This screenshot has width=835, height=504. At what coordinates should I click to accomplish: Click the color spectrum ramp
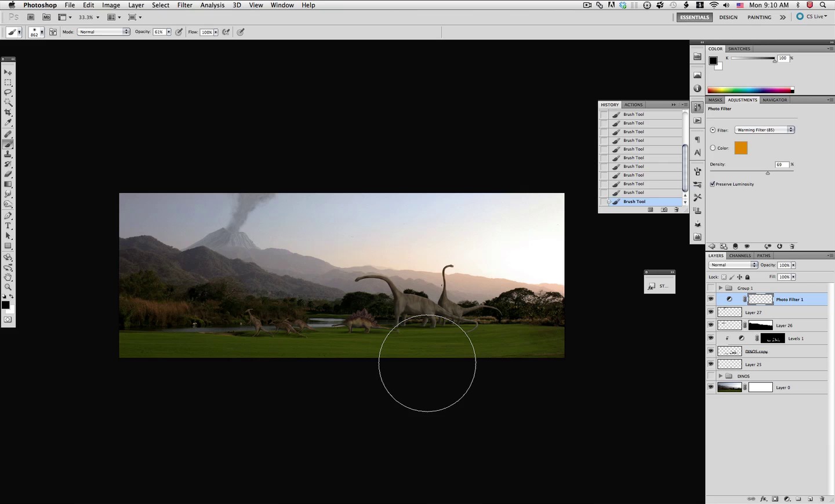750,90
